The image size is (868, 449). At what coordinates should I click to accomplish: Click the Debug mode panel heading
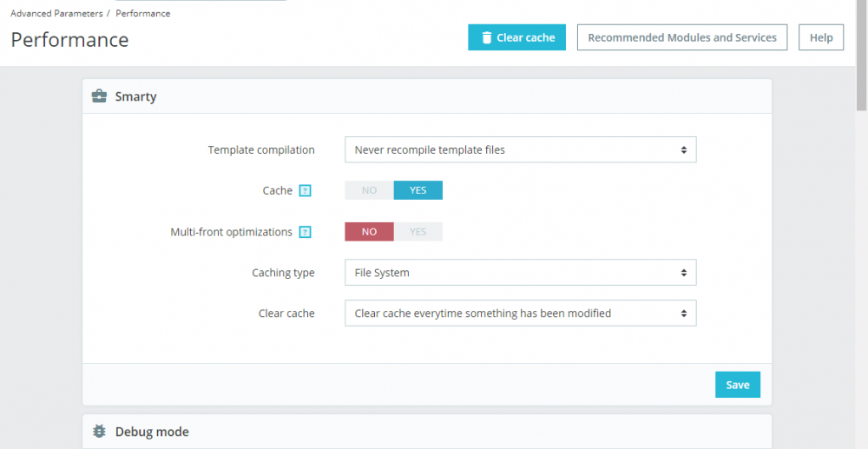(x=152, y=432)
